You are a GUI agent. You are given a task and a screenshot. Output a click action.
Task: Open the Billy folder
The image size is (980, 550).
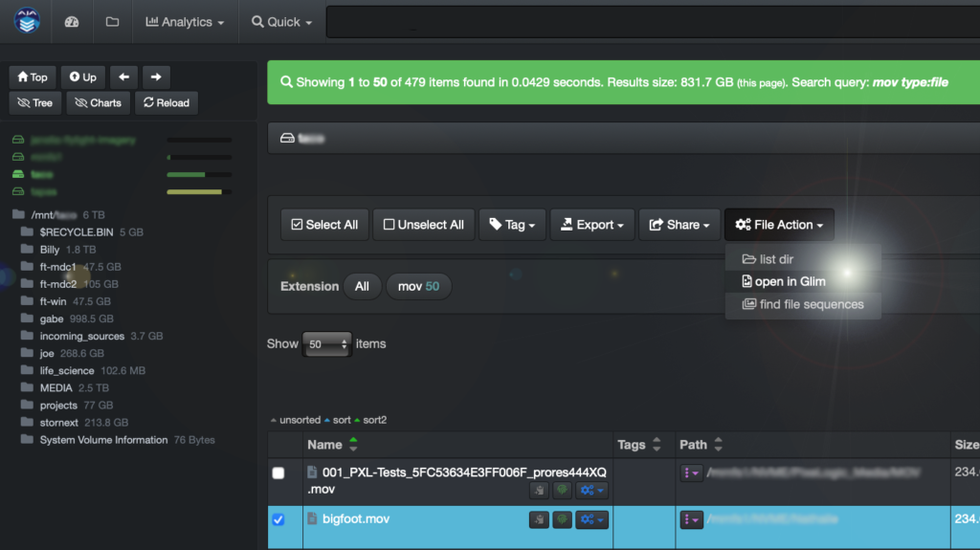[x=50, y=250]
